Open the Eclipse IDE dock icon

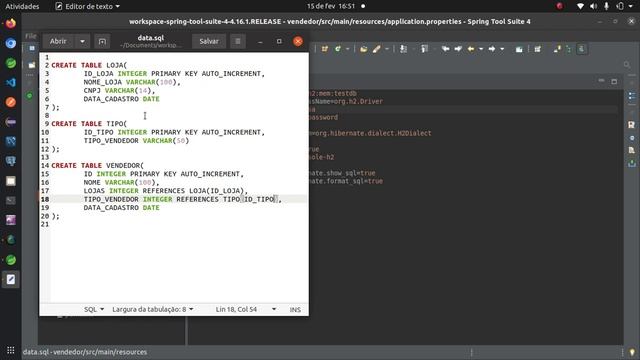[x=11, y=122]
